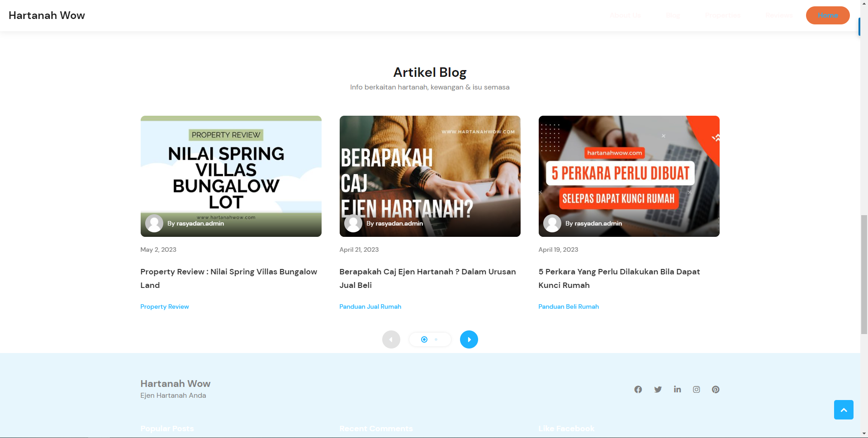Click author avatar on Nilai Spring Villas card
Image resolution: width=868 pixels, height=438 pixels.
(154, 223)
